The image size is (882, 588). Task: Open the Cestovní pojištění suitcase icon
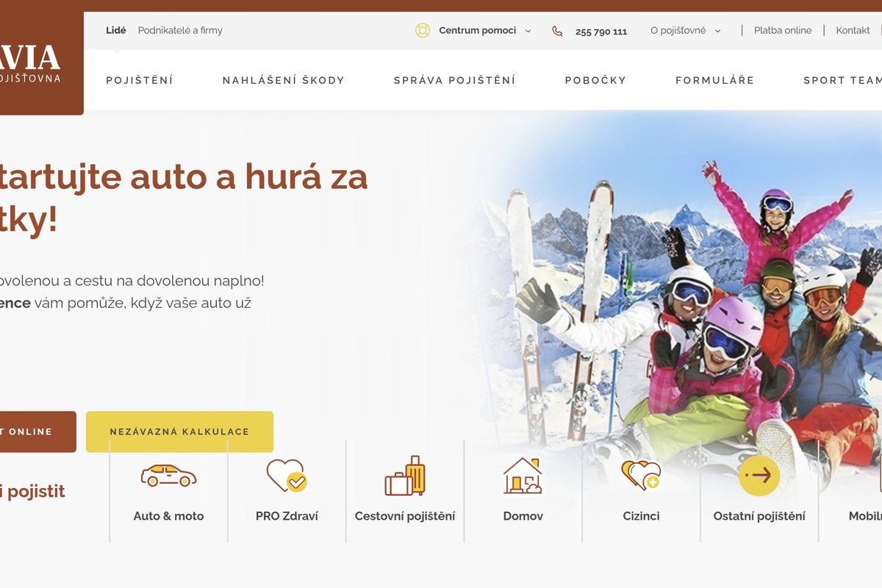coord(405,476)
